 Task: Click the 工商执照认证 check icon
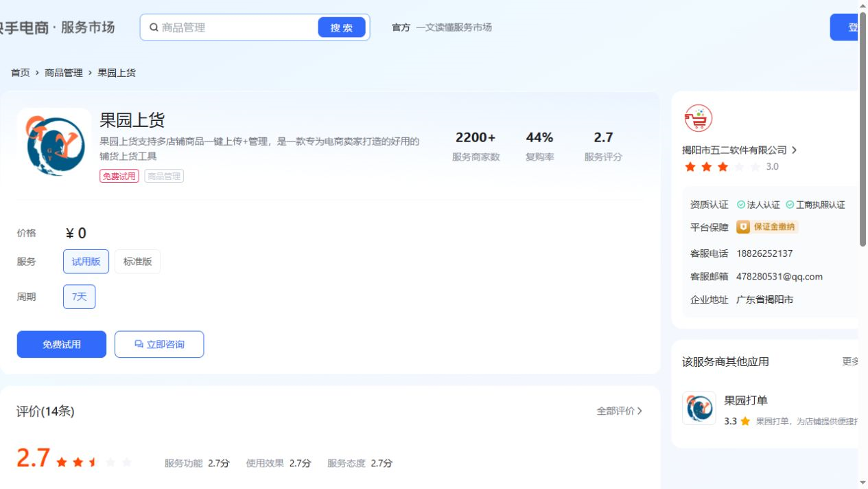pyautogui.click(x=790, y=205)
